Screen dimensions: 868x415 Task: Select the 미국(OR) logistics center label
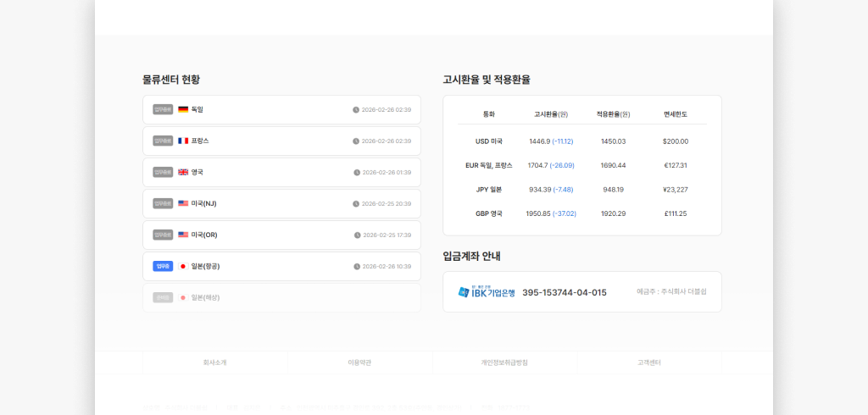pos(204,235)
